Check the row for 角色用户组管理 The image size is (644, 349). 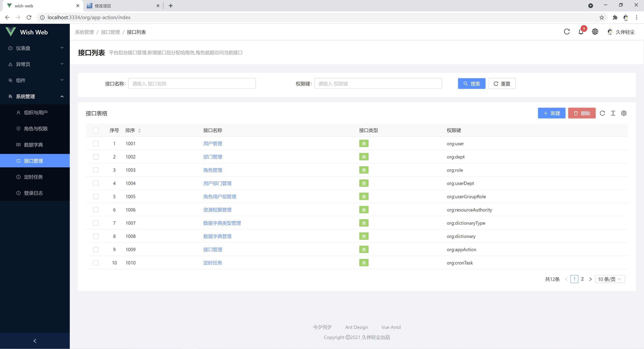(x=96, y=196)
